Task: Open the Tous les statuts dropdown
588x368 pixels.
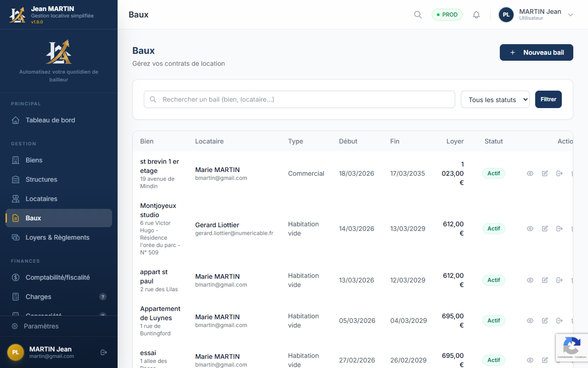Action: click(x=495, y=99)
